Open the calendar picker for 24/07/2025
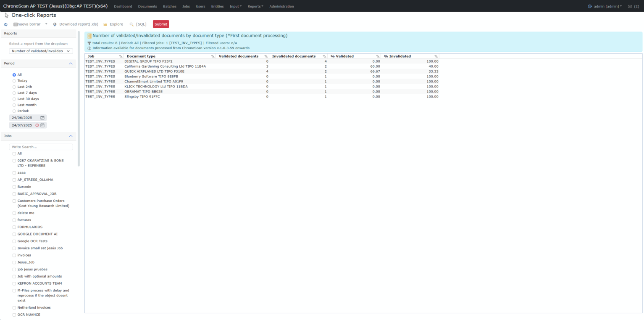 coord(42,125)
